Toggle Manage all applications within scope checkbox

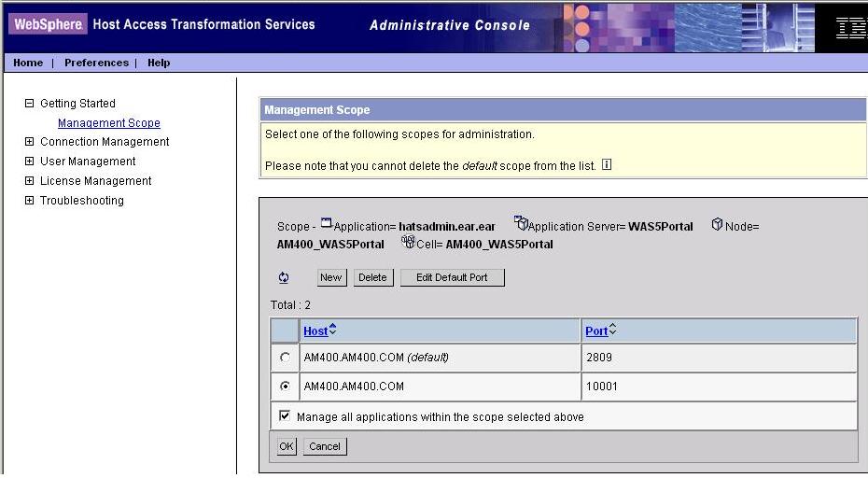pyautogui.click(x=284, y=415)
